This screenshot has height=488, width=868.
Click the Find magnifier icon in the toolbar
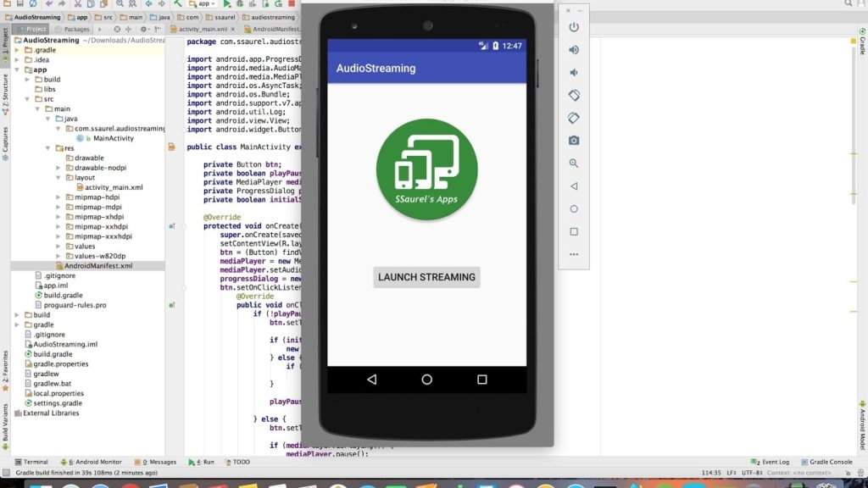point(120,4)
